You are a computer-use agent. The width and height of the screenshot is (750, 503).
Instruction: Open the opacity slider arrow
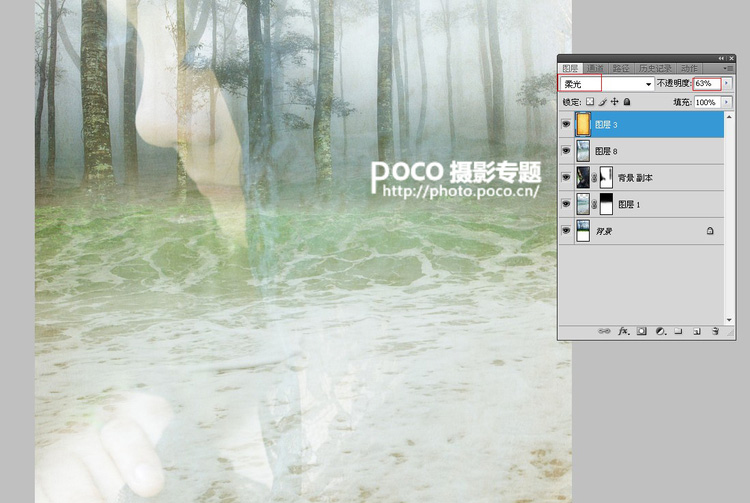tap(727, 83)
